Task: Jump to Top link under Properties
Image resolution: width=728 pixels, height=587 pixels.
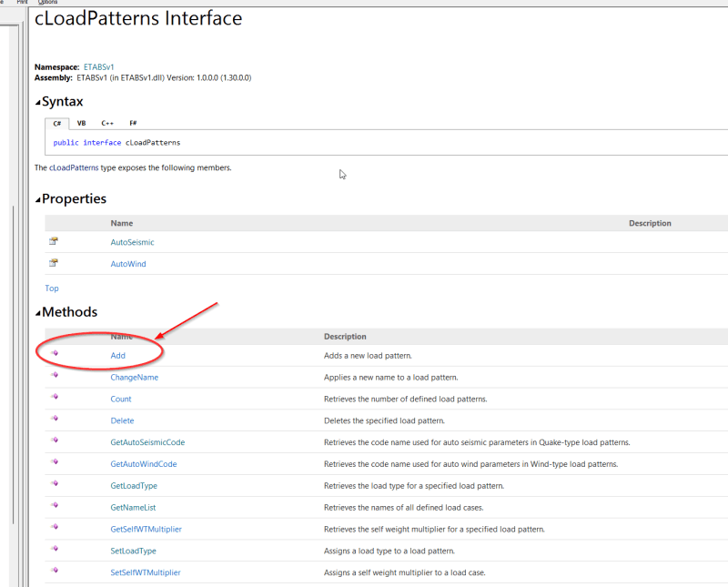Action: pos(52,288)
